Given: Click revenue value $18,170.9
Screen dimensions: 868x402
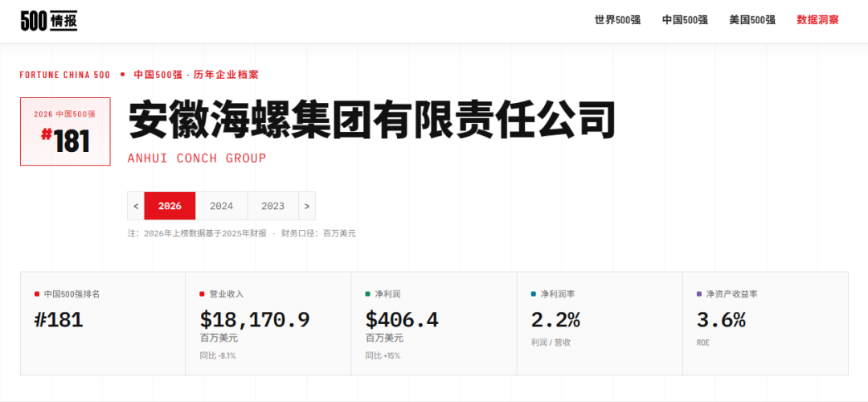Looking at the screenshot, I should [255, 319].
